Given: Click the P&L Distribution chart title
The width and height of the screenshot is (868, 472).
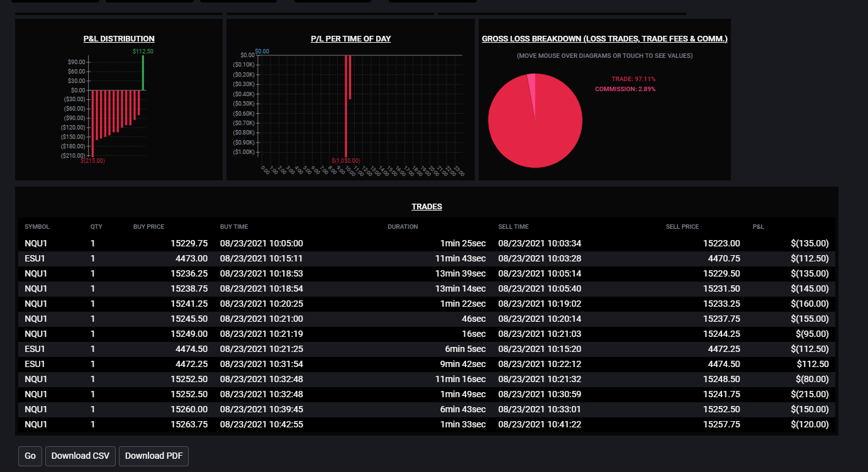Looking at the screenshot, I should 119,39.
